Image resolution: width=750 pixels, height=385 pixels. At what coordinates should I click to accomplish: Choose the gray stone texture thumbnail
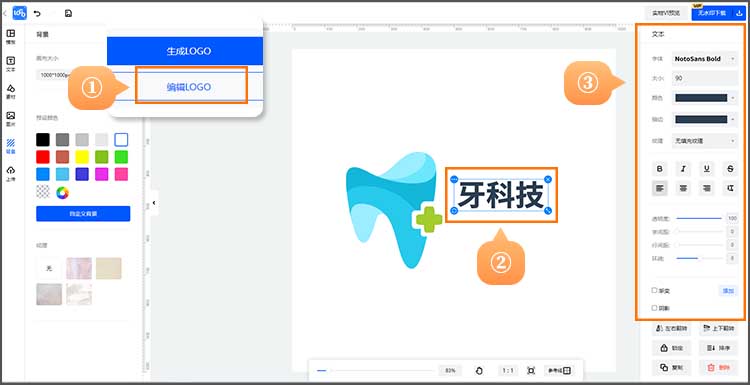click(49, 294)
